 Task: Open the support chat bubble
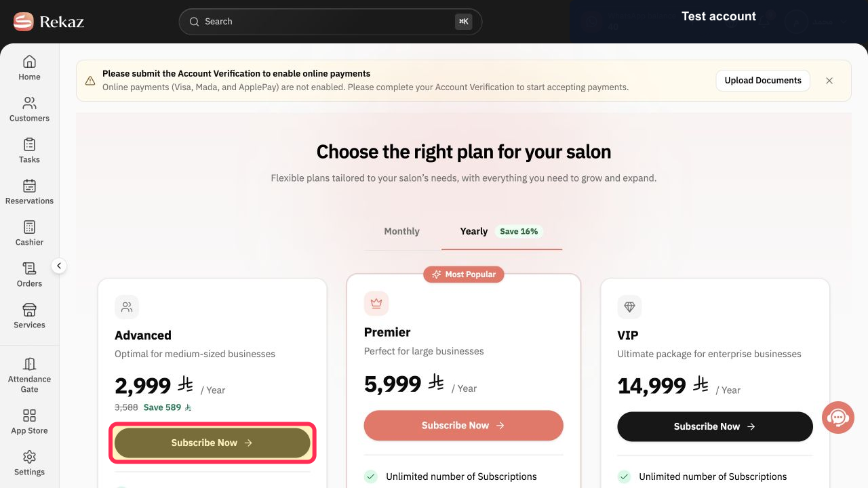pos(838,418)
